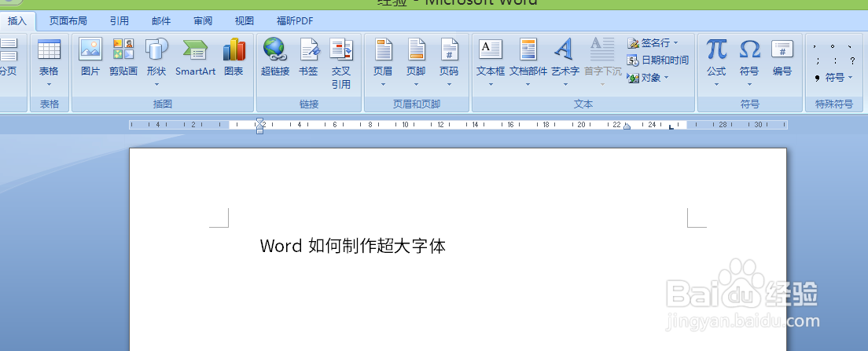Image resolution: width=868 pixels, height=351 pixels.
Task: Expand the 文档部件 dropdown arrow
Action: click(528, 85)
